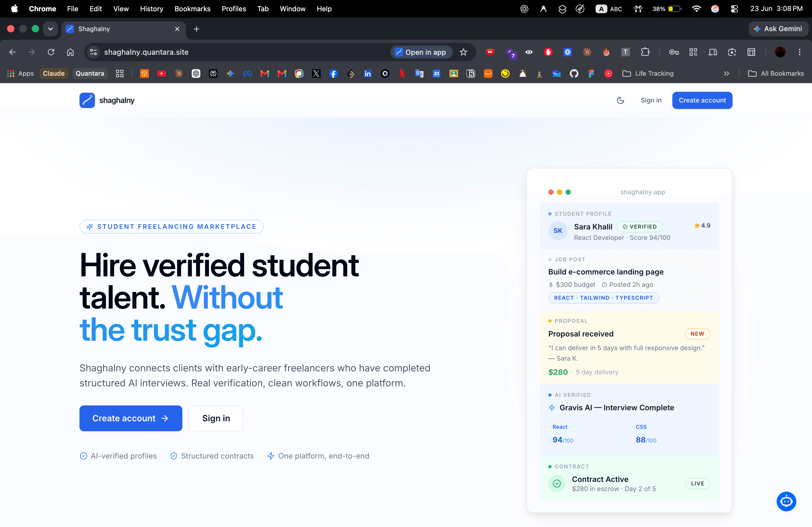Open the LinkedIn bookmark icon

click(367, 73)
